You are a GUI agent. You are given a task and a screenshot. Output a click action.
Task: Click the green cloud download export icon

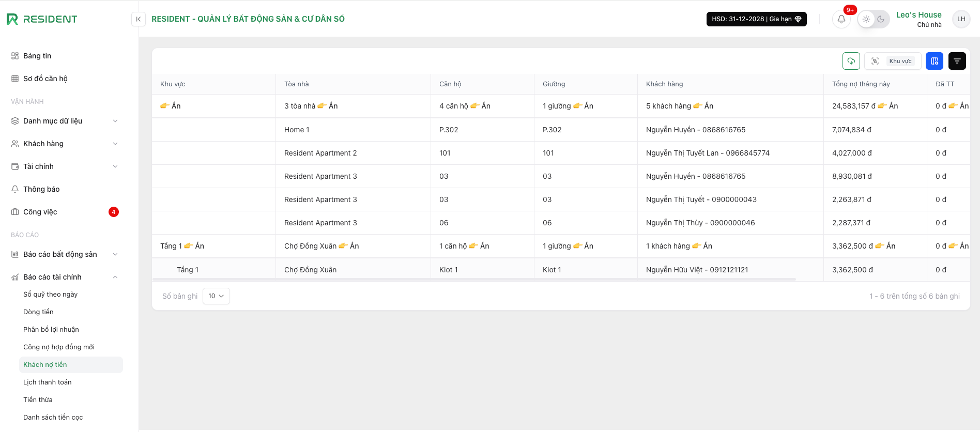pyautogui.click(x=851, y=61)
